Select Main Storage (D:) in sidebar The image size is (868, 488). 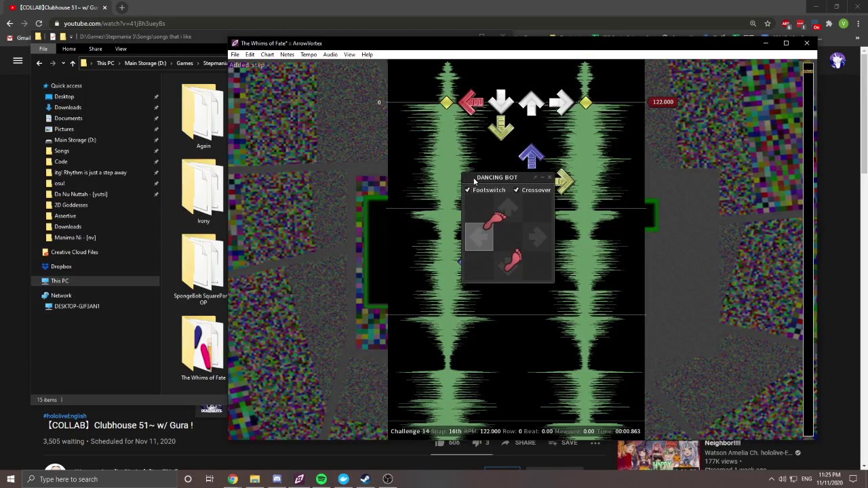coord(75,140)
